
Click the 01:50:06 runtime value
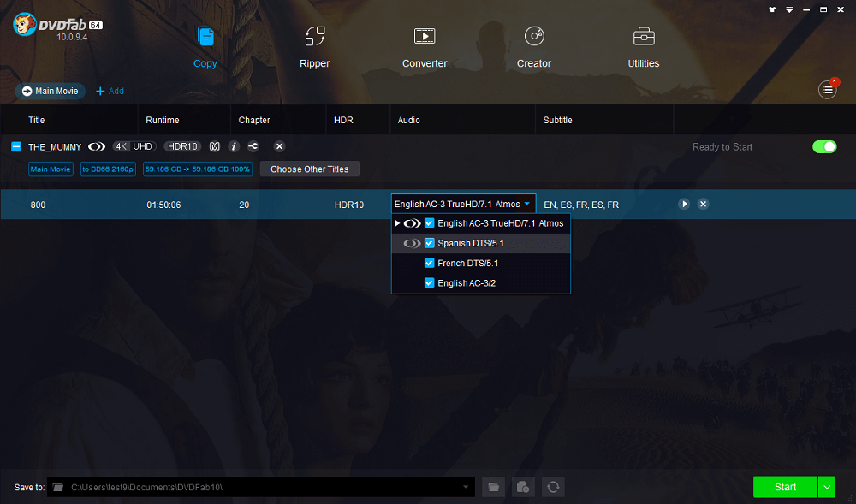point(163,205)
